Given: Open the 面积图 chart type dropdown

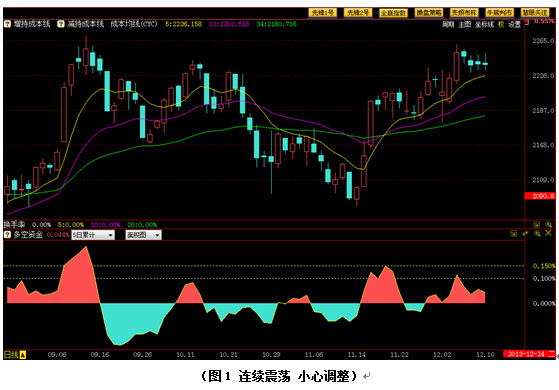Looking at the screenshot, I should pos(143,235).
